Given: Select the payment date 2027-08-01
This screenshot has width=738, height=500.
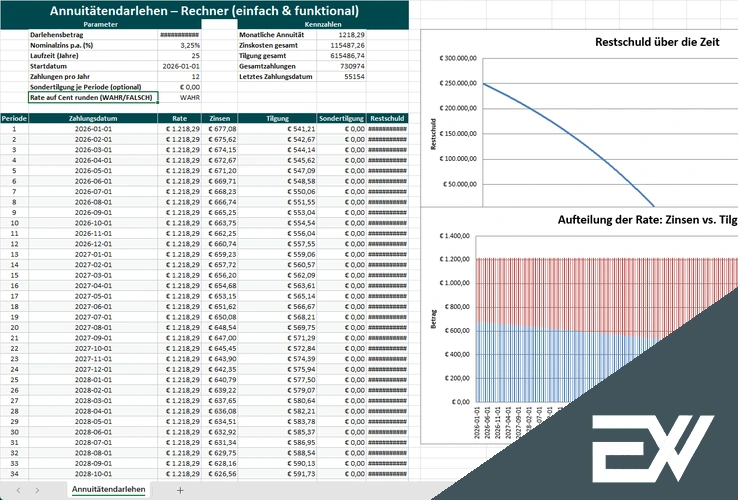Looking at the screenshot, I should click(x=93, y=328).
